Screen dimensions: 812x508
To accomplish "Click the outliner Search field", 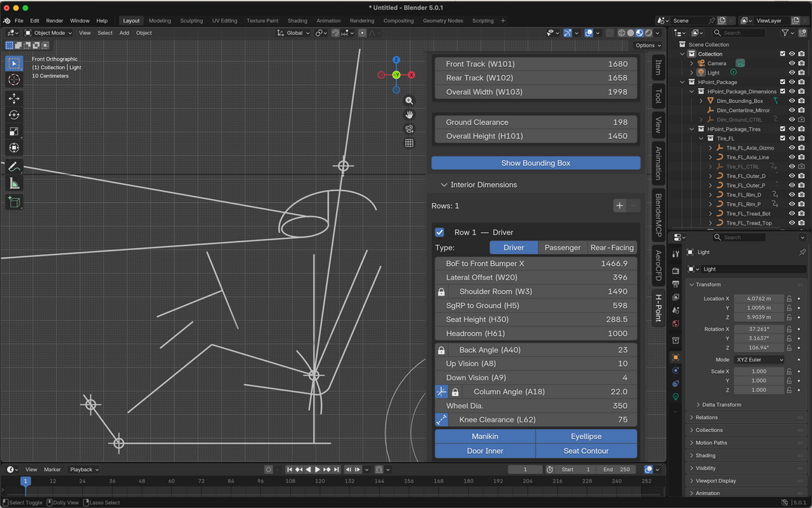I will pos(740,32).
